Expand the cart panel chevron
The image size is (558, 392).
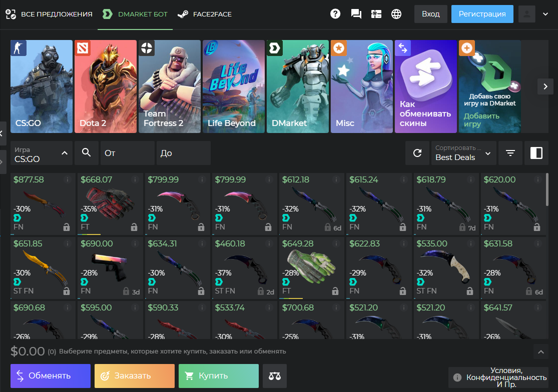point(541,352)
